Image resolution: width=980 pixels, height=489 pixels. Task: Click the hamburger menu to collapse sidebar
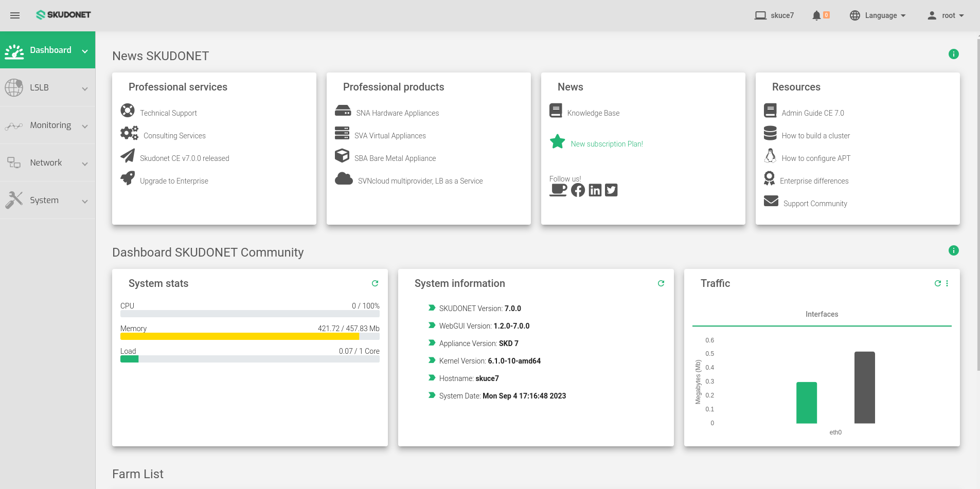click(x=14, y=15)
